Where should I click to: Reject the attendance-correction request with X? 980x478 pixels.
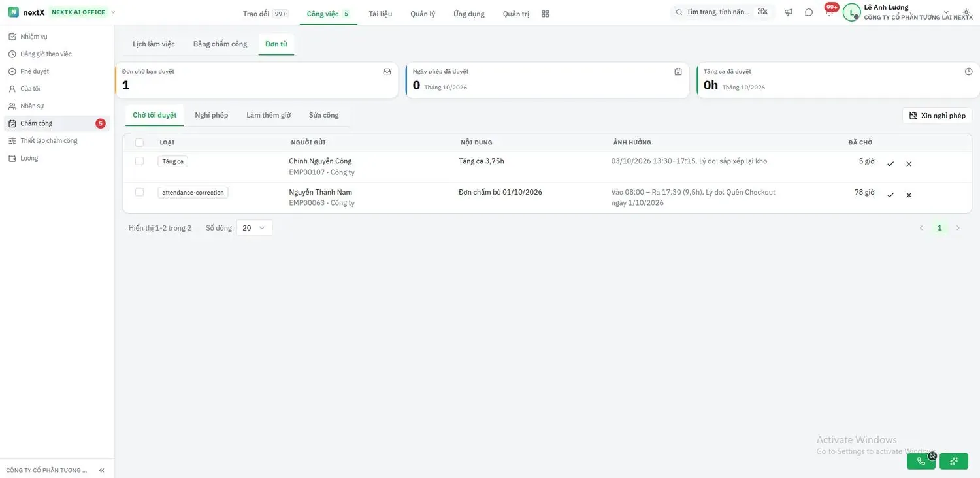909,195
